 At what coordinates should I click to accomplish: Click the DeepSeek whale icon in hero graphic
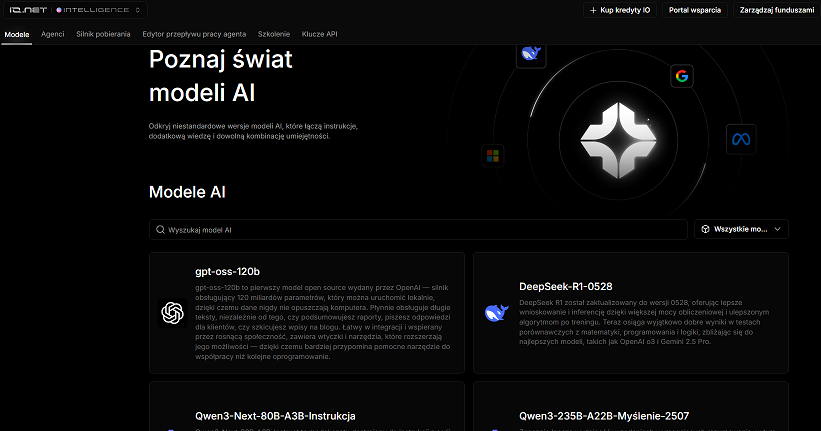tap(531, 53)
